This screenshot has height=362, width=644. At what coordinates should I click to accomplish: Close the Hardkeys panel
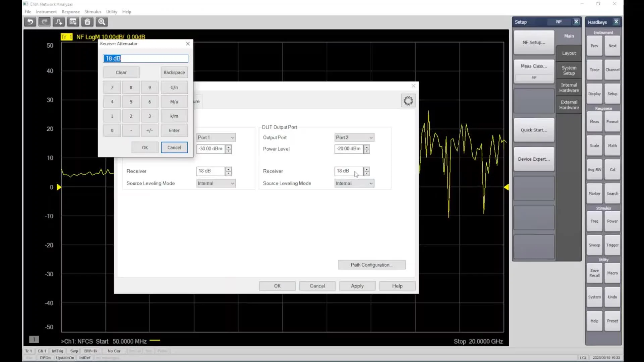(616, 22)
